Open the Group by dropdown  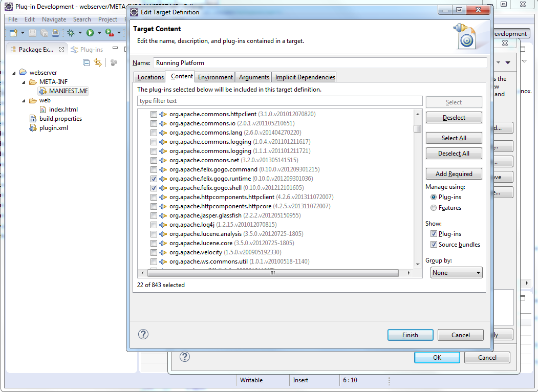[x=456, y=273]
